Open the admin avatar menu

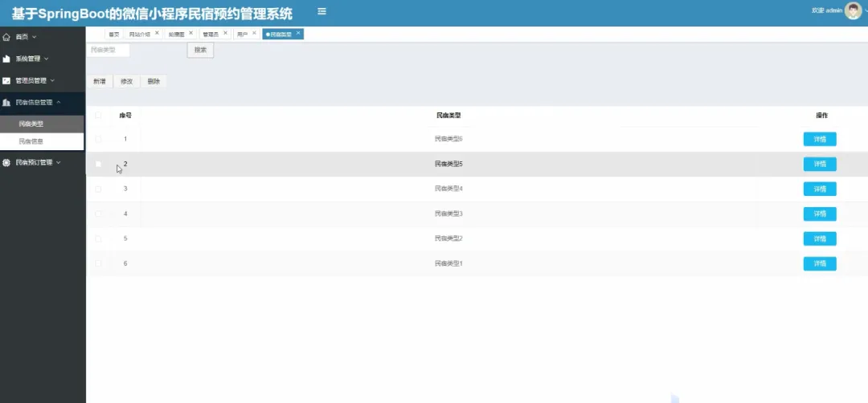coord(853,10)
